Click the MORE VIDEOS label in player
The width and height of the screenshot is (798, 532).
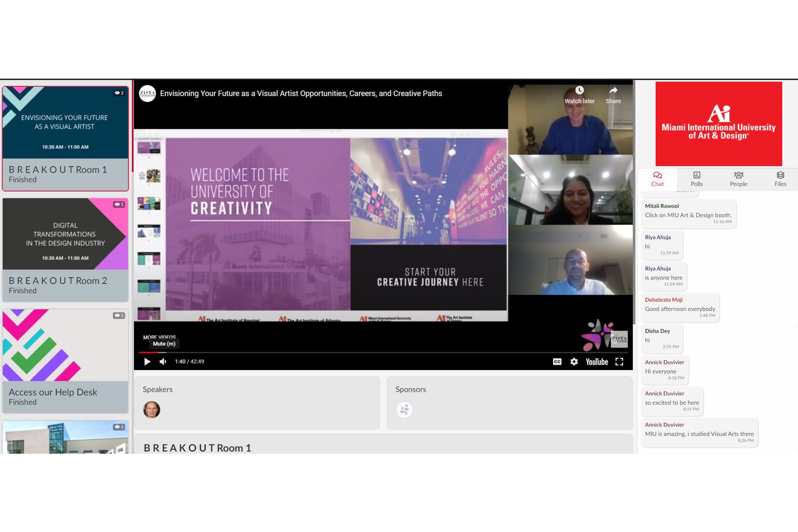pos(159,337)
